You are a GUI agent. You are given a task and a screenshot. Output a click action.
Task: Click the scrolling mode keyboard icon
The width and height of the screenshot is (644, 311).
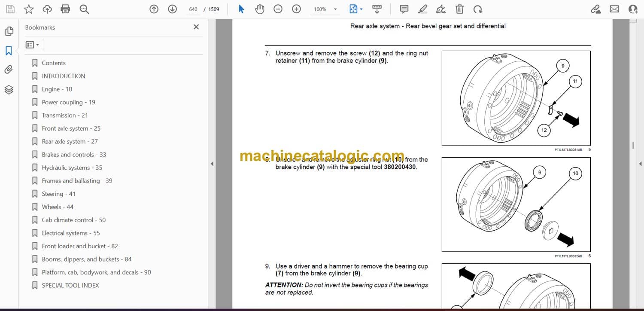tap(377, 9)
